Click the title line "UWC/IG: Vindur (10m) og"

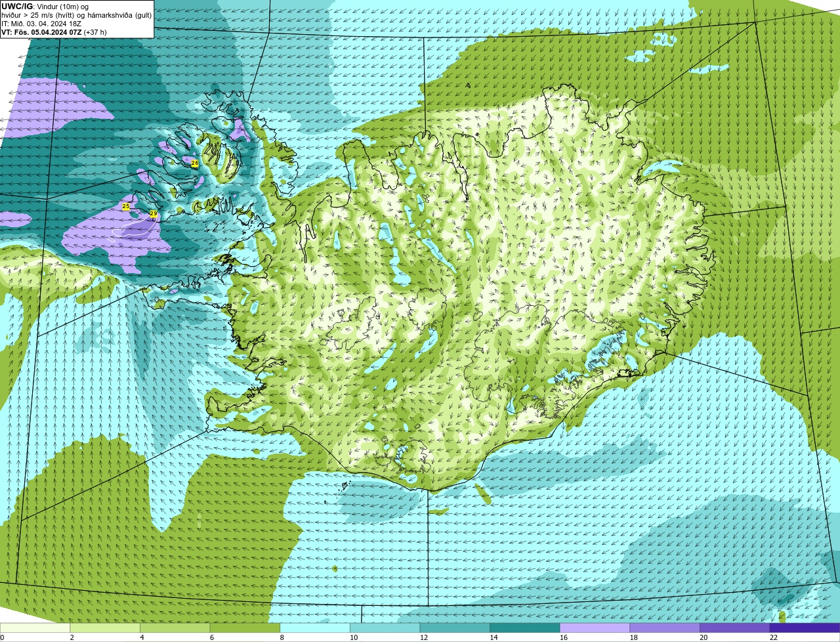coord(45,6)
